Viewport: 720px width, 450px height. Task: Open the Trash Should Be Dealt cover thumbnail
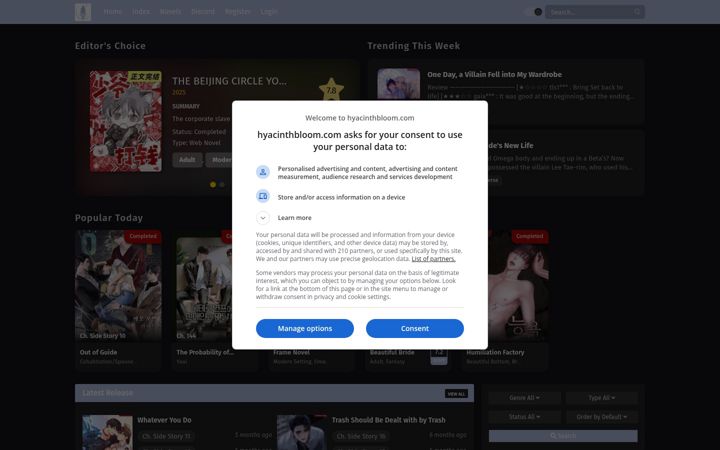(302, 433)
